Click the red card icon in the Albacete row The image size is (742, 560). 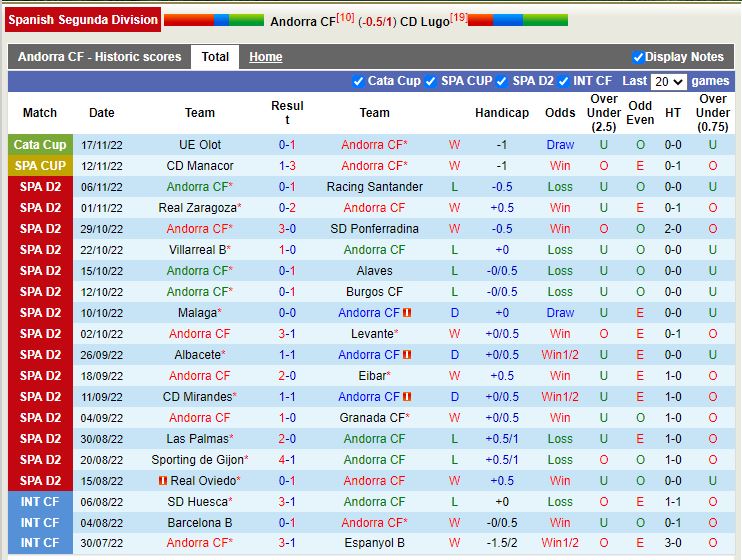407,355
